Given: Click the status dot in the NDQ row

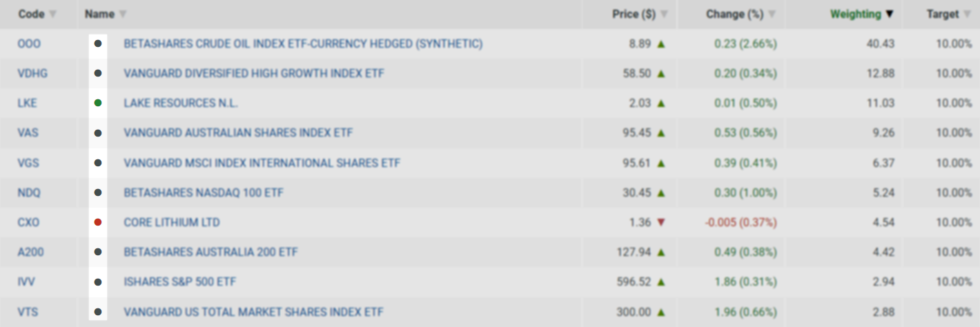Looking at the screenshot, I should [98, 192].
